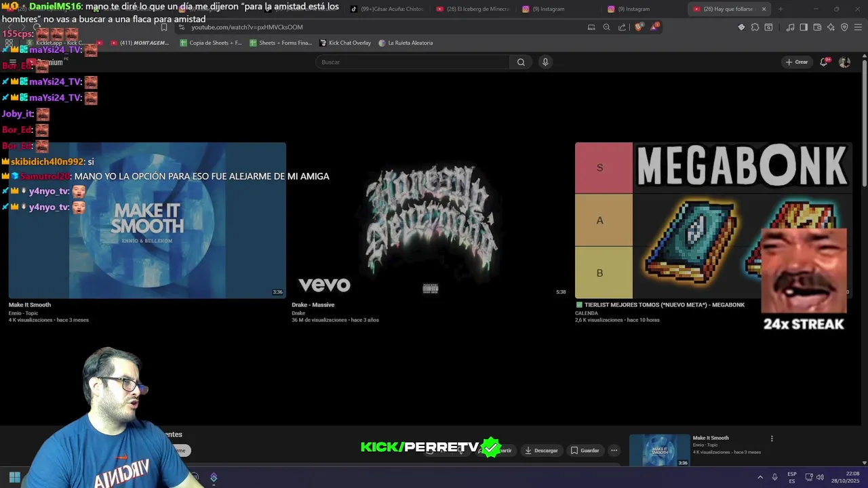Open the sidebar Make It Smooth small thumbnail

(659, 450)
